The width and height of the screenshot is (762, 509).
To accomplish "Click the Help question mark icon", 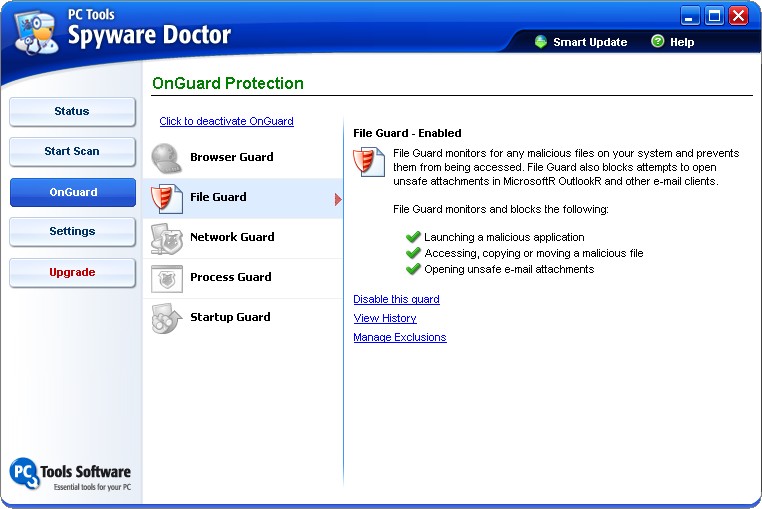I will (x=657, y=42).
